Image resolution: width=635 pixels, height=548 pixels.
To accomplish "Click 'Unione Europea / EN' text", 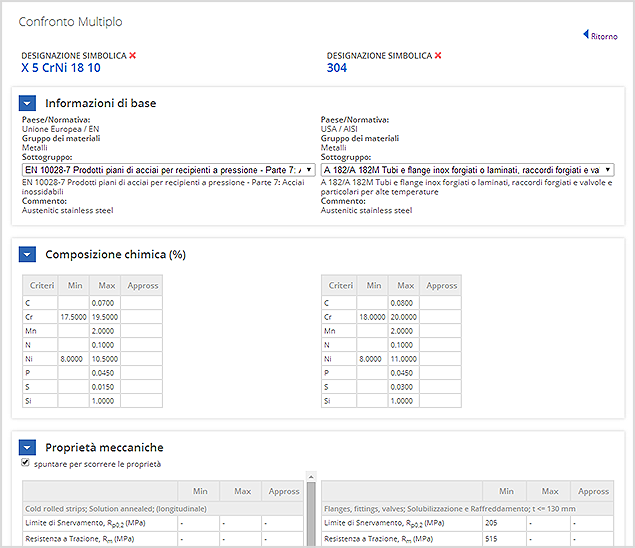I will [60, 129].
